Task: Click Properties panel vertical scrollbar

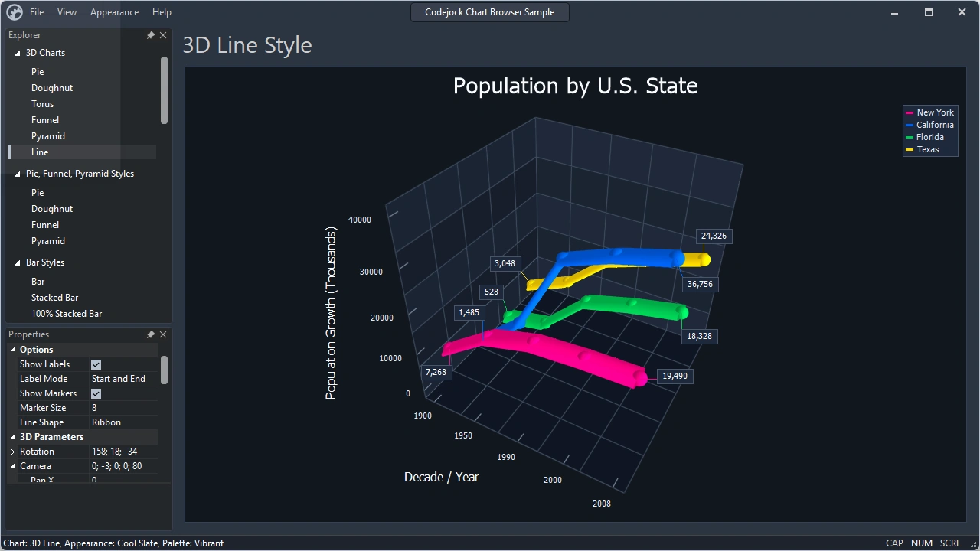Action: [x=164, y=370]
